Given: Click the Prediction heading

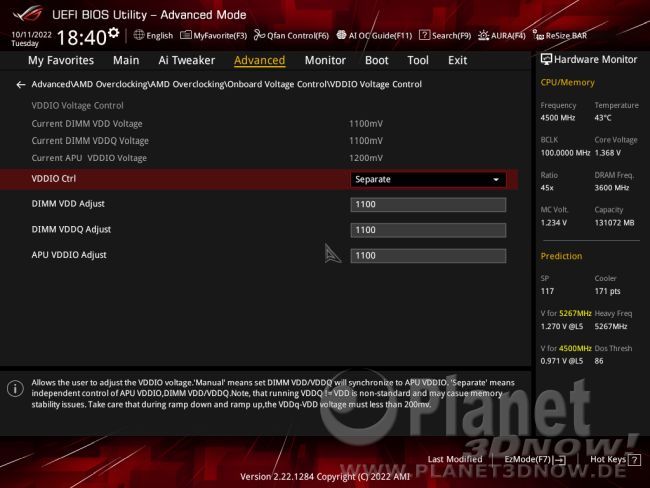Looking at the screenshot, I should 561,256.
